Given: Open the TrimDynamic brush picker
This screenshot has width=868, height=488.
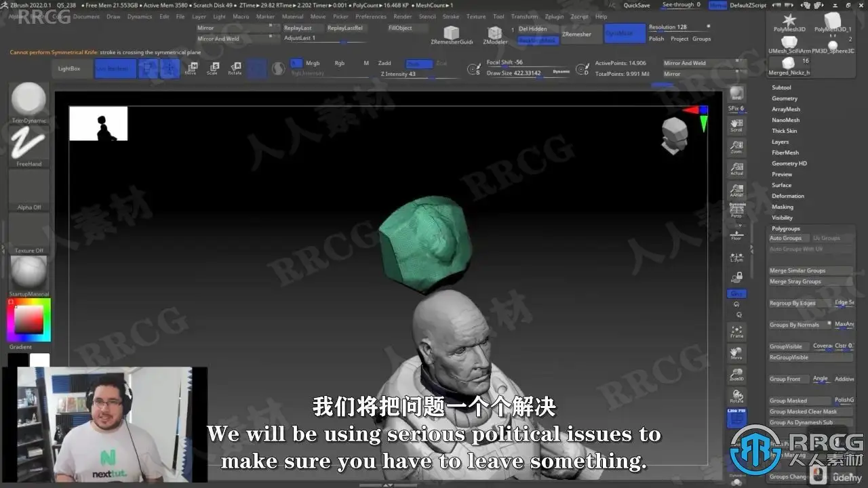Looking at the screenshot, I should coord(28,103).
